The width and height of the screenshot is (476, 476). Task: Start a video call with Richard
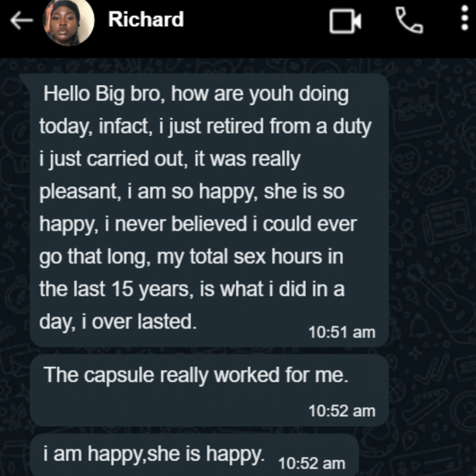pos(345,21)
